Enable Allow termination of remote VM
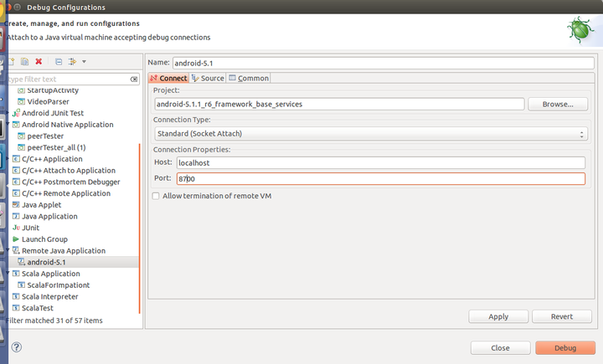Image resolution: width=603 pixels, height=364 pixels. (156, 196)
